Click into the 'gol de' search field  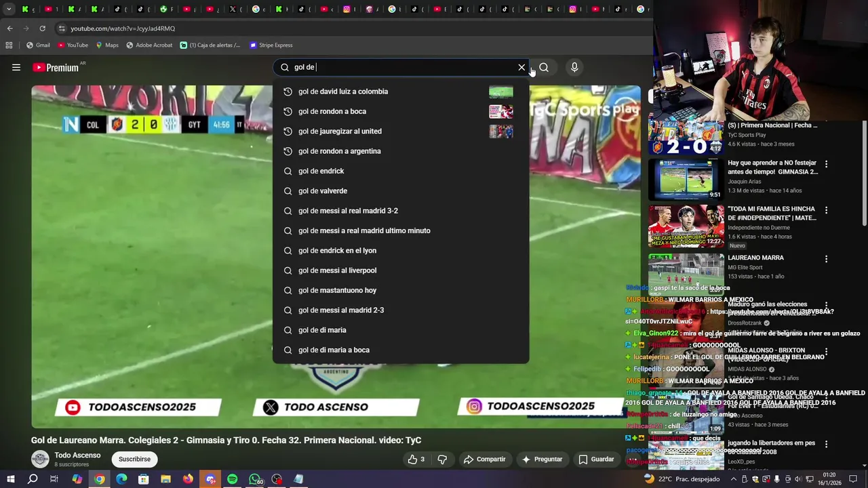click(x=400, y=67)
